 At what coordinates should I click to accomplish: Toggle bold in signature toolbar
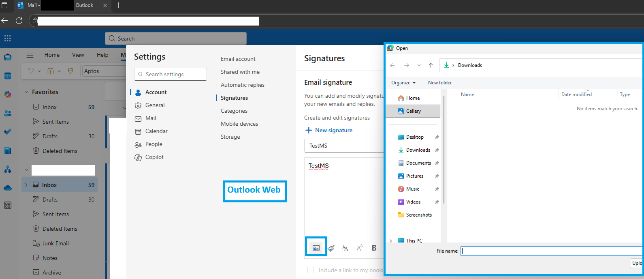point(374,248)
